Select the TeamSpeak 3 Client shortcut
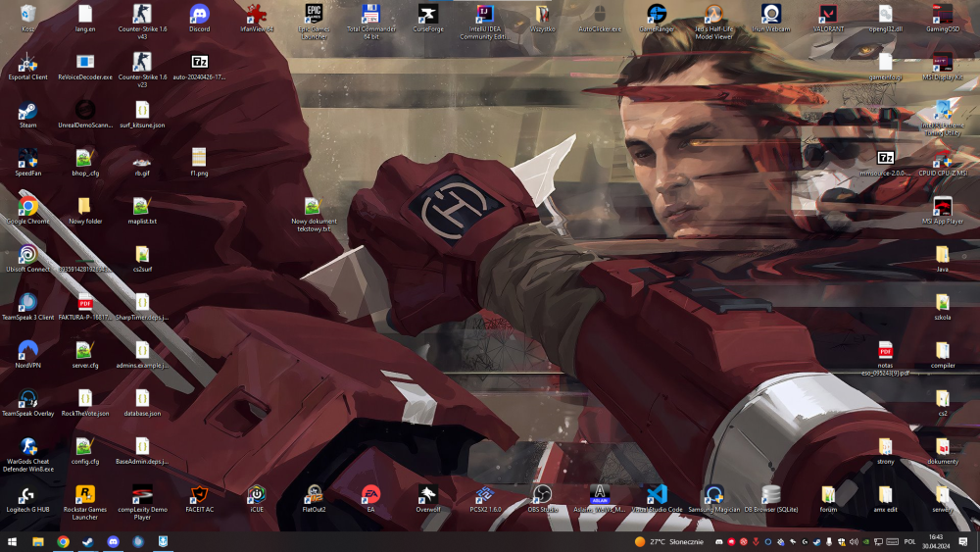 point(27,306)
